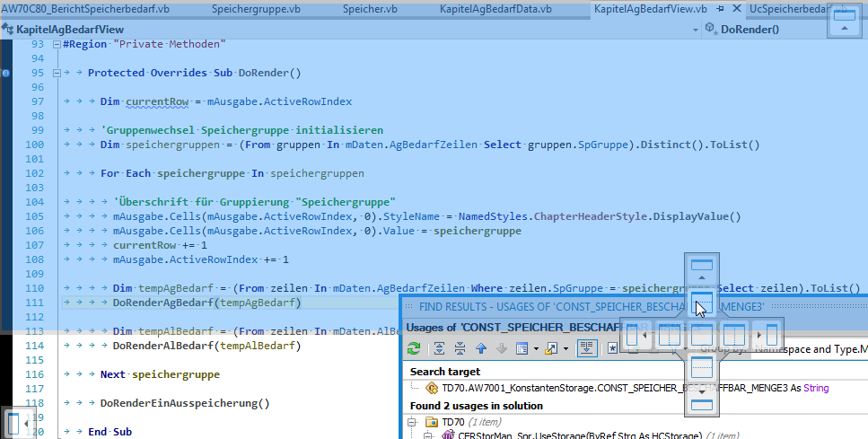Screen dimensions: 868x439
Task: Select the KapitelAgBedarfView.vb tab
Action: (x=651, y=9)
